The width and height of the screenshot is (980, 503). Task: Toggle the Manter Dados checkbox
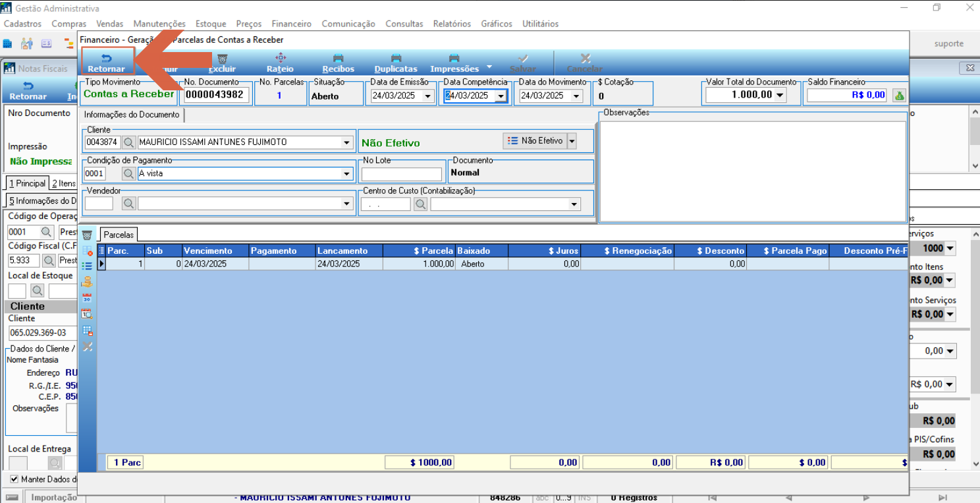14,479
